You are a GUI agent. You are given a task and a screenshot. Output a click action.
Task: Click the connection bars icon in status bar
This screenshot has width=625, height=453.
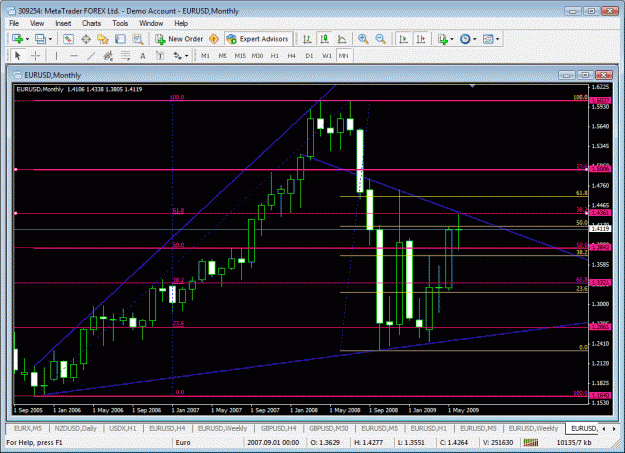tap(531, 443)
